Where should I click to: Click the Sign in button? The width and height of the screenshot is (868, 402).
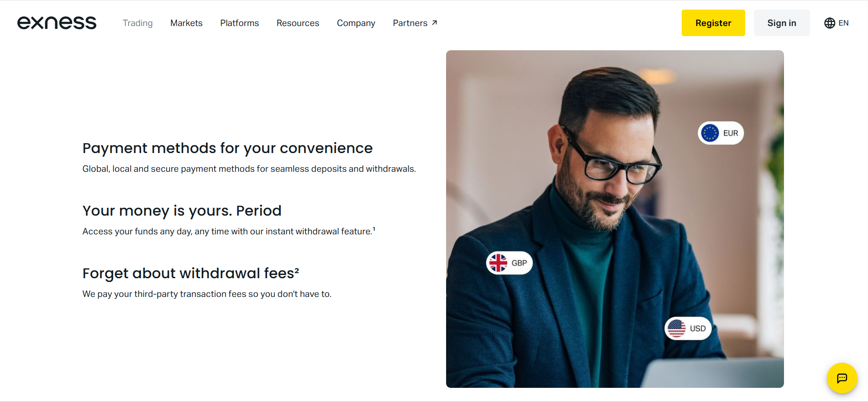[782, 23]
